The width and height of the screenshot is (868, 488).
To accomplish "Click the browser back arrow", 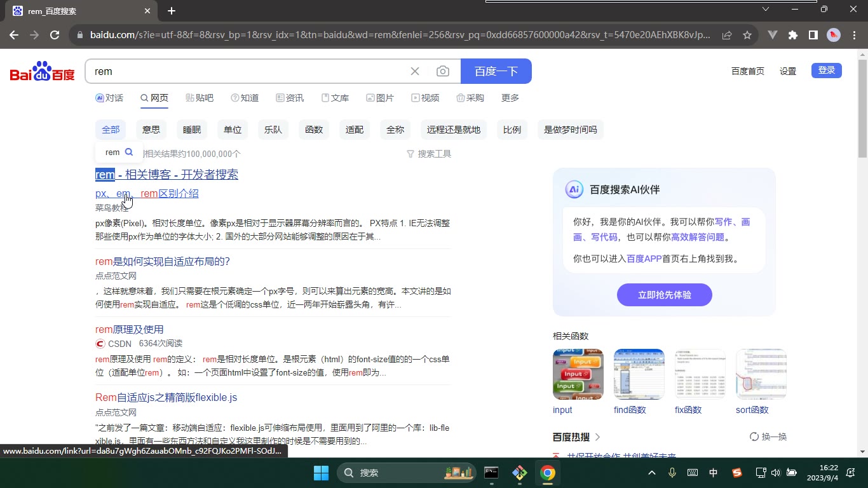I will (x=14, y=35).
